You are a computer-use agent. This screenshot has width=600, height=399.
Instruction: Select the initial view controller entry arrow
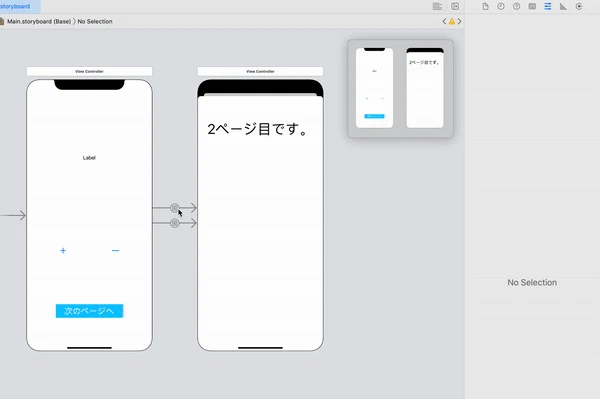tap(13, 215)
